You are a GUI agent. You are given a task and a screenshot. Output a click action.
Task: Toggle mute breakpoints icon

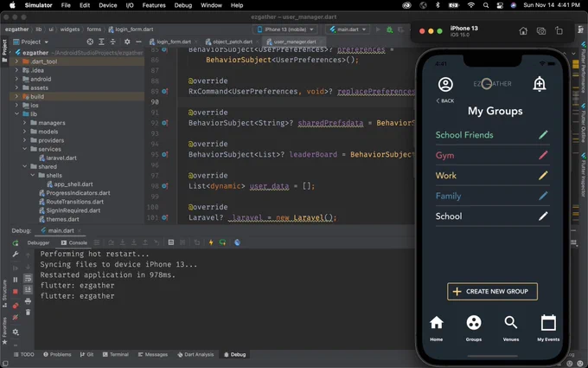[x=16, y=318]
